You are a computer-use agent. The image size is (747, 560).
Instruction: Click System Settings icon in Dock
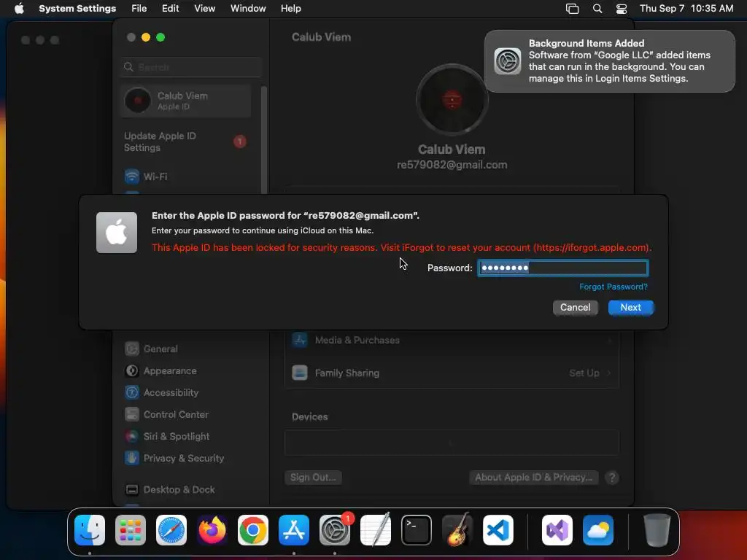[x=335, y=530]
